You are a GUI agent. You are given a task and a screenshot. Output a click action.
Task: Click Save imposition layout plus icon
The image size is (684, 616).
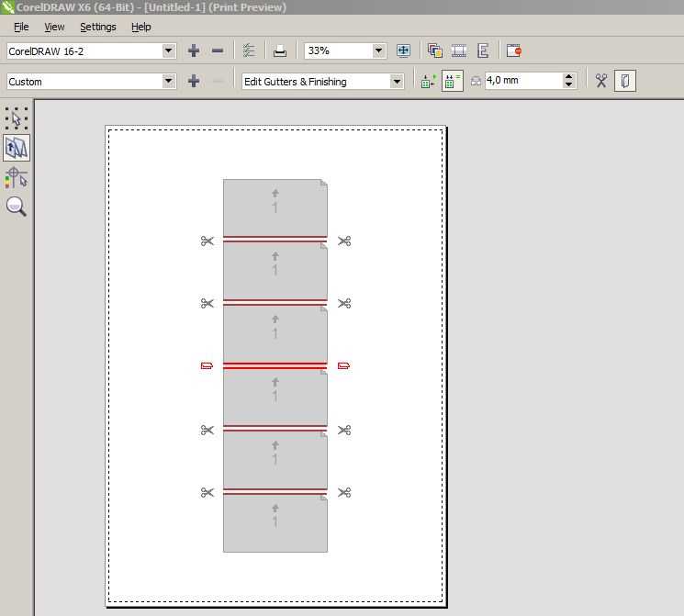click(x=194, y=81)
